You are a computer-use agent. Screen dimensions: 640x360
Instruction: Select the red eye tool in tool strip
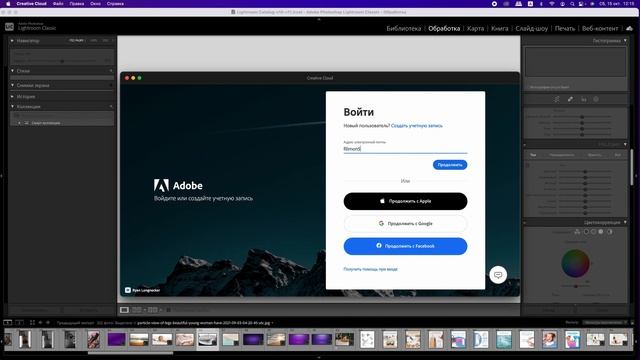(584, 99)
